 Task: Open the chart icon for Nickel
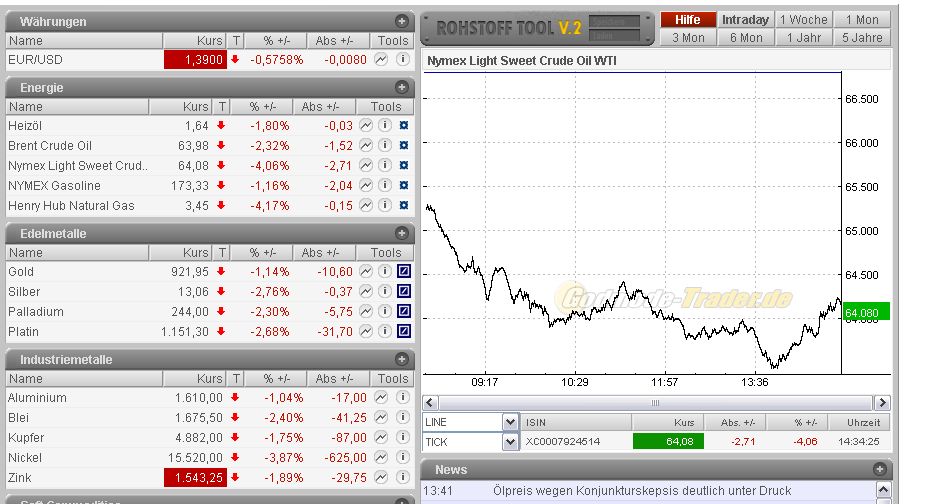[x=381, y=457]
